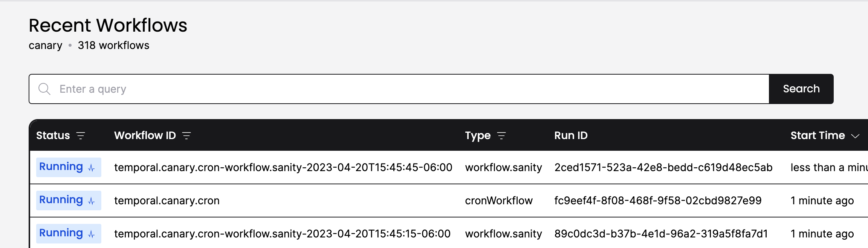Viewport: 868px width, 248px height.
Task: Open the Type column filter icon
Action: pos(501,136)
